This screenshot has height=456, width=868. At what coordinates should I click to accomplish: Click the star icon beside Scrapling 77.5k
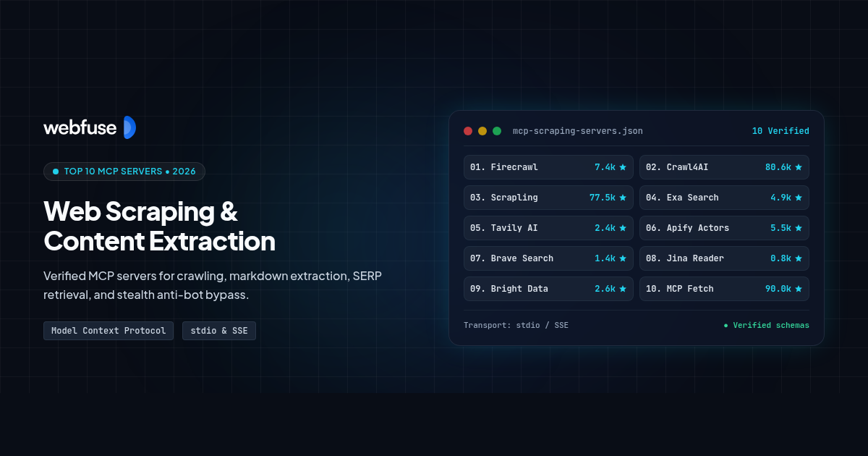[623, 198]
